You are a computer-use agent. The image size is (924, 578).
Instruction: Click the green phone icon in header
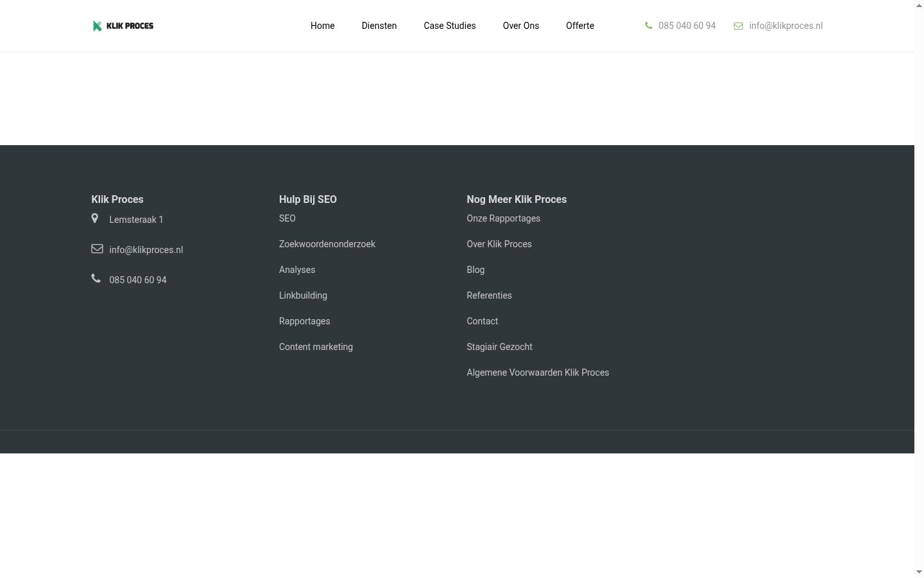[x=649, y=26]
